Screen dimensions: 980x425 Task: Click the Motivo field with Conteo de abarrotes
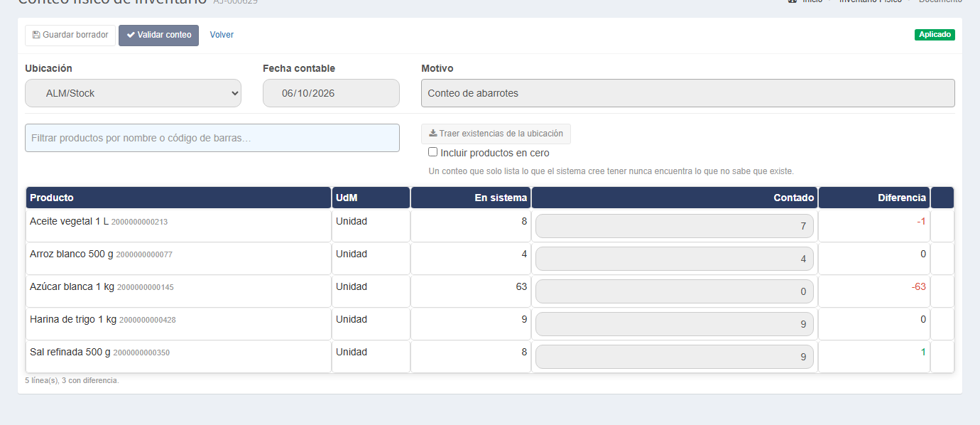point(687,93)
